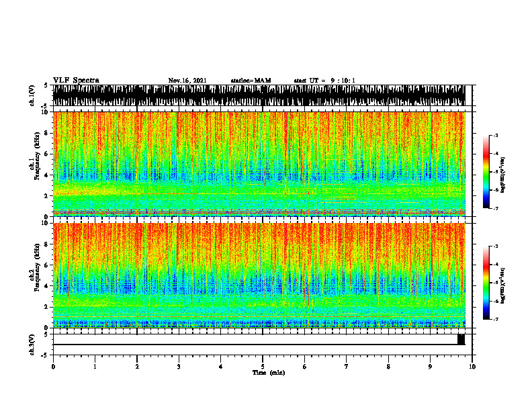The height and width of the screenshot is (411, 532).
Task: Click the "start UT = 9 : 10: 1" text
Action: tap(324, 81)
